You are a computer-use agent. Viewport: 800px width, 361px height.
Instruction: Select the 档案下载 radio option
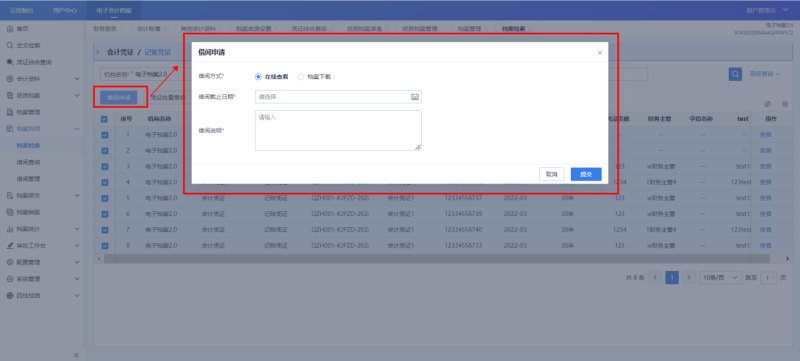301,76
